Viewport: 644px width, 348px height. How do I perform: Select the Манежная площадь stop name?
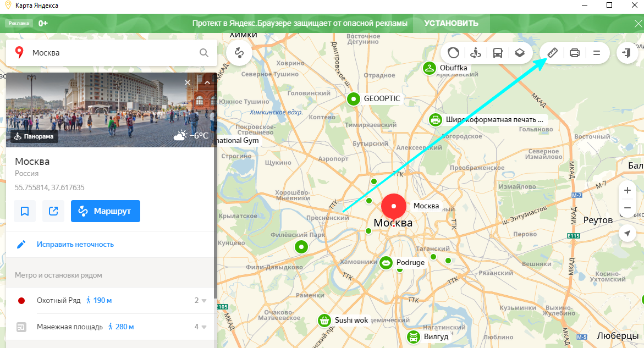[x=70, y=327]
